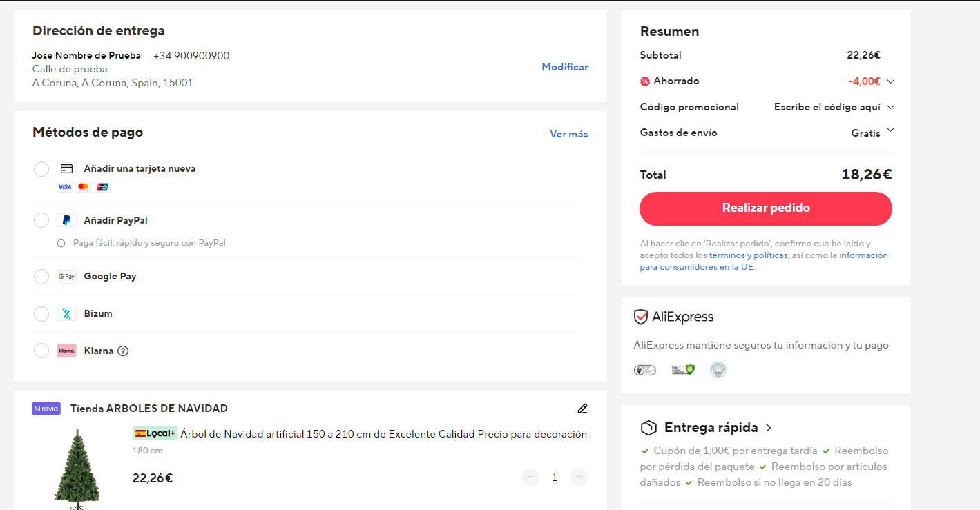The width and height of the screenshot is (980, 510).
Task: Click the Subtotal value 22,26€ in Resumen
Action: pyautogui.click(x=864, y=55)
